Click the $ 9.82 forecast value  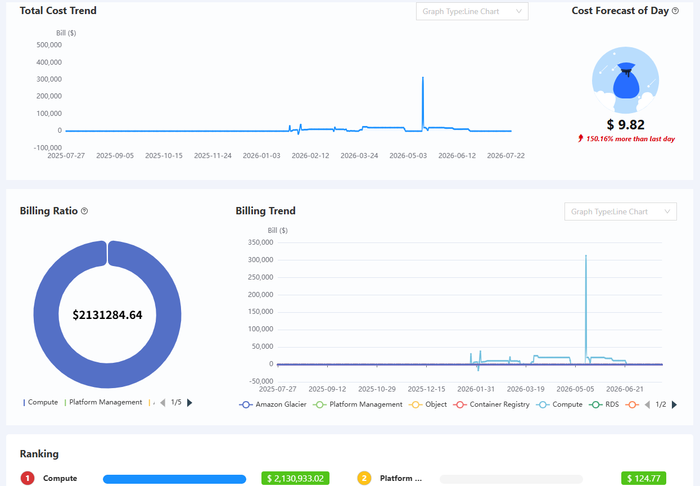pos(625,125)
